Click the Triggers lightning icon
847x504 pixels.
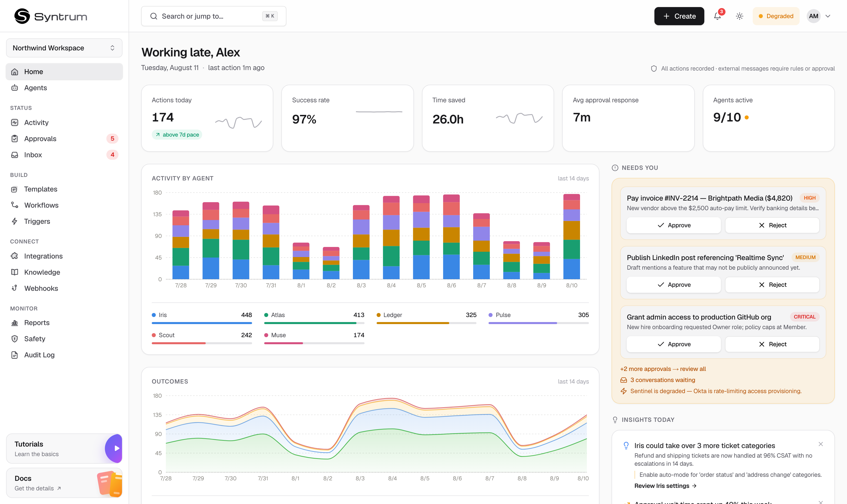[x=15, y=222]
